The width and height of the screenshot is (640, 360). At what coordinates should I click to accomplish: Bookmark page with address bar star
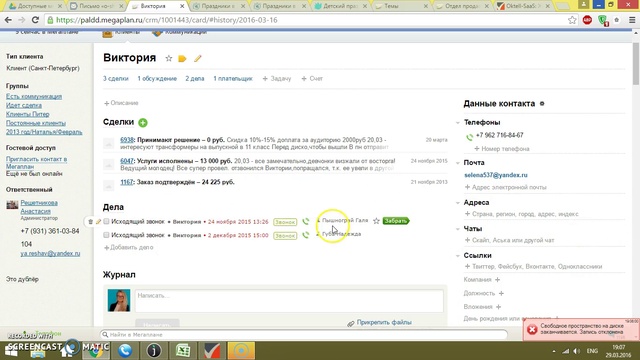[572, 20]
